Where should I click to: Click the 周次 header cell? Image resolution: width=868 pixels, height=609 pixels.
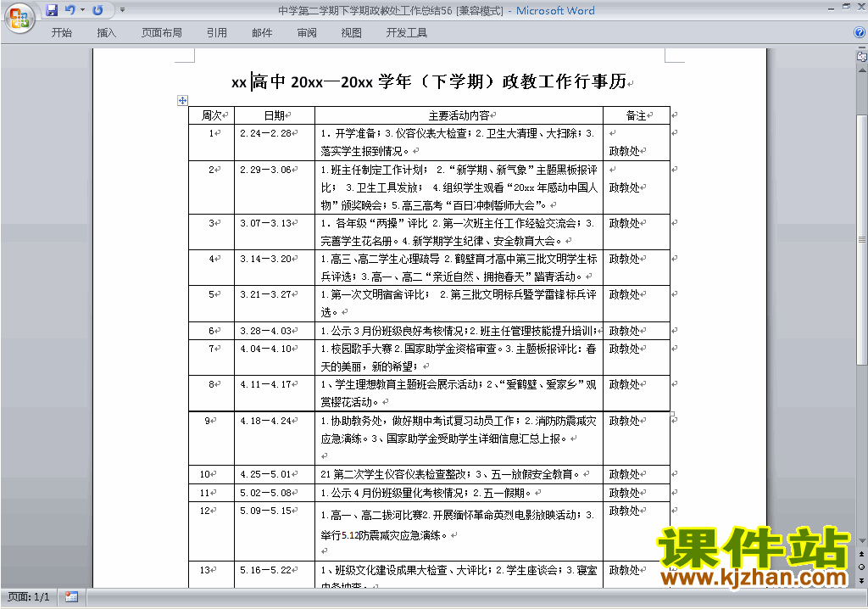coord(211,115)
